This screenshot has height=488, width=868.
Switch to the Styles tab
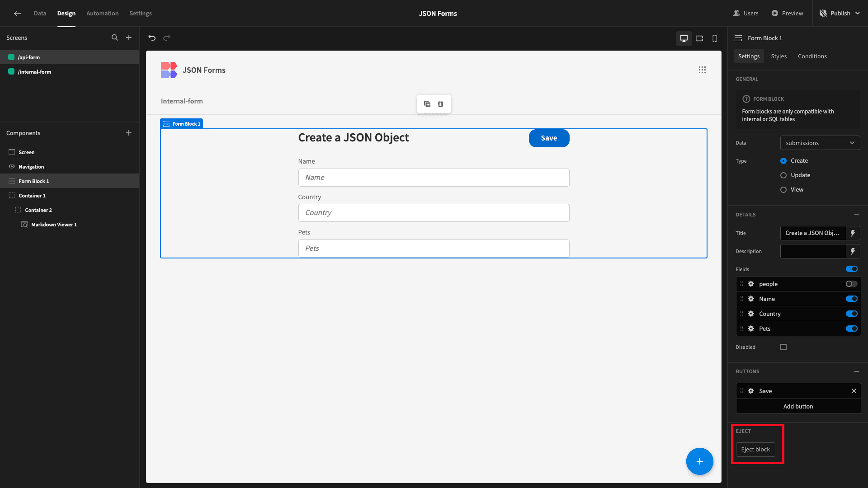coord(779,56)
